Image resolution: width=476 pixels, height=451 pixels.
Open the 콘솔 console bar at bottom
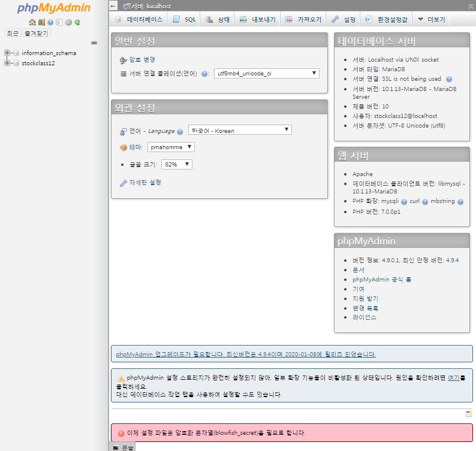click(123, 447)
